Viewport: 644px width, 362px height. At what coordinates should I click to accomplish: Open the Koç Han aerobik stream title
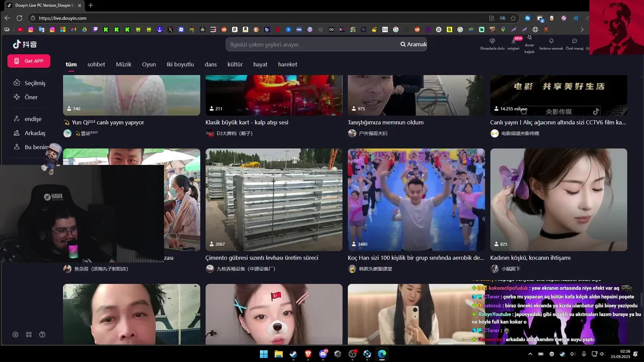(x=416, y=257)
